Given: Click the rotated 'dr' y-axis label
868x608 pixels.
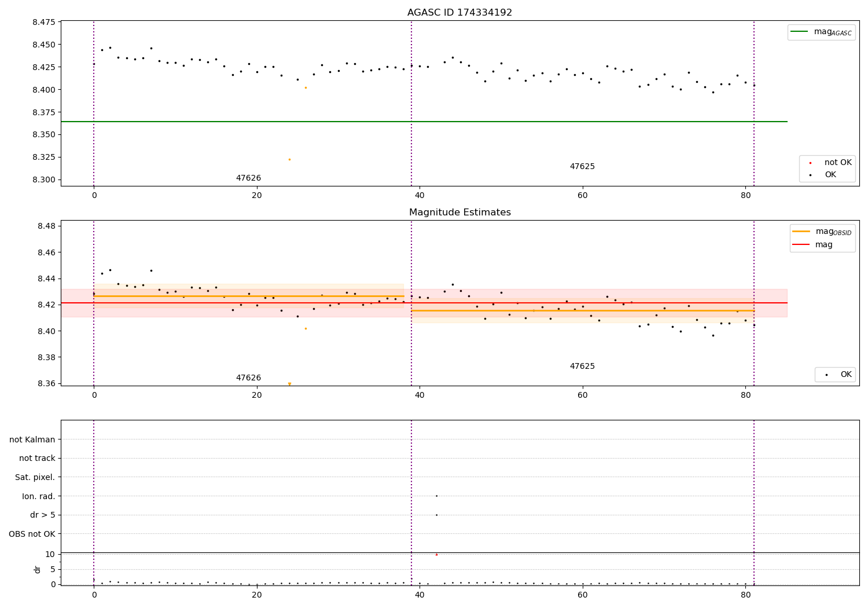Looking at the screenshot, I should [38, 569].
